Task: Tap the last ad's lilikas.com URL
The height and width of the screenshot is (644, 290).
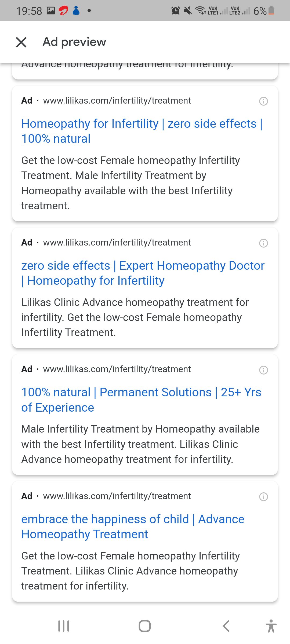Action: [x=117, y=496]
